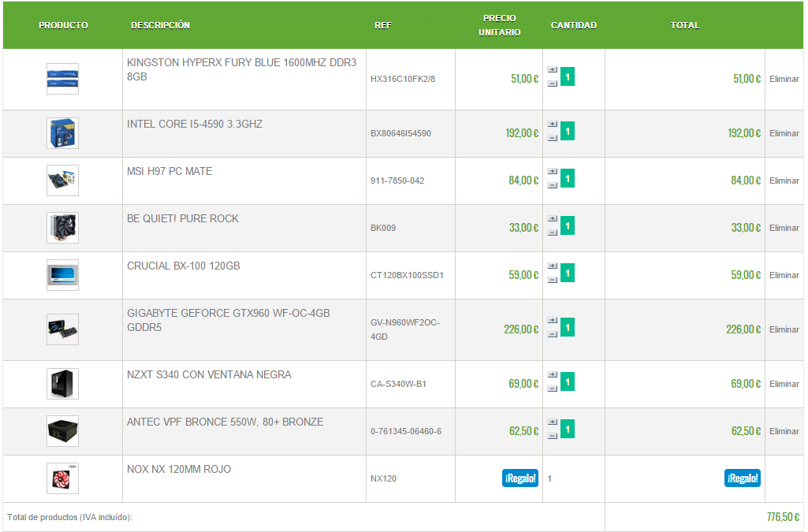
Task: Click reference CT120BX100SSD1
Action: [407, 276]
